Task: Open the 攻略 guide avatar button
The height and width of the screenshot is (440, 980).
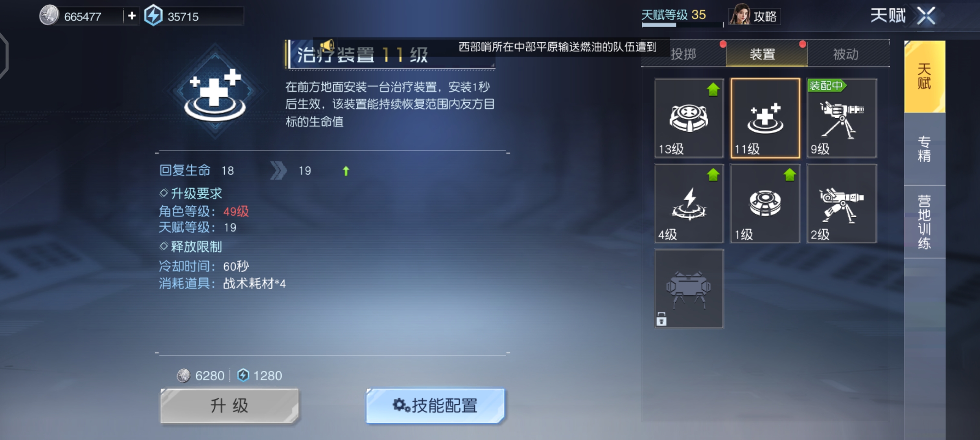Action: 754,15
